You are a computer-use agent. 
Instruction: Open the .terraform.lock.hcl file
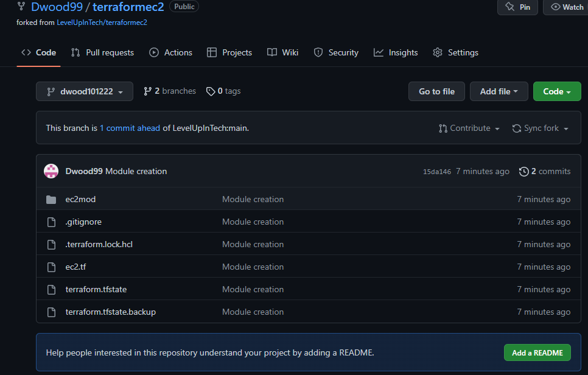pyautogui.click(x=99, y=245)
